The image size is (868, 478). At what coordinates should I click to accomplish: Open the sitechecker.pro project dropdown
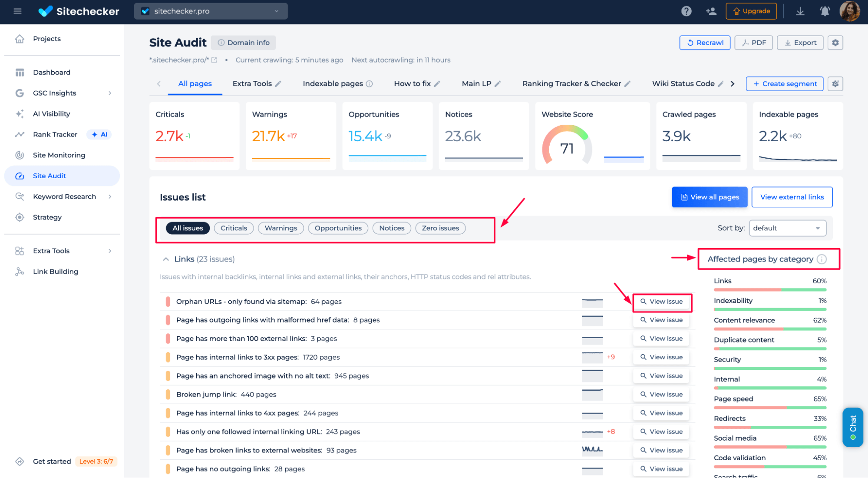[211, 11]
